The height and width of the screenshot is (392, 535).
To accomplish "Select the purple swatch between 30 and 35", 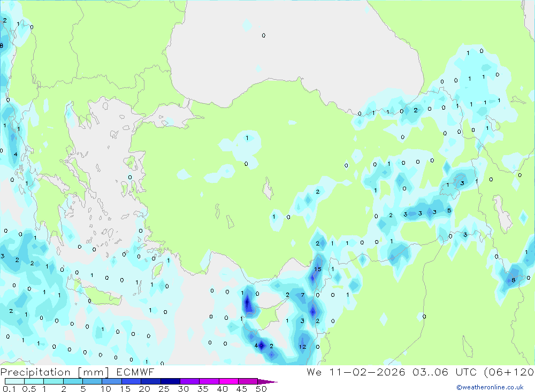I will point(190,381).
